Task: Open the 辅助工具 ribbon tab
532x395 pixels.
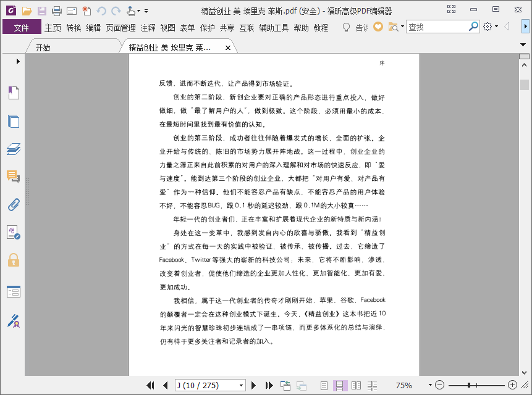Action: click(274, 27)
